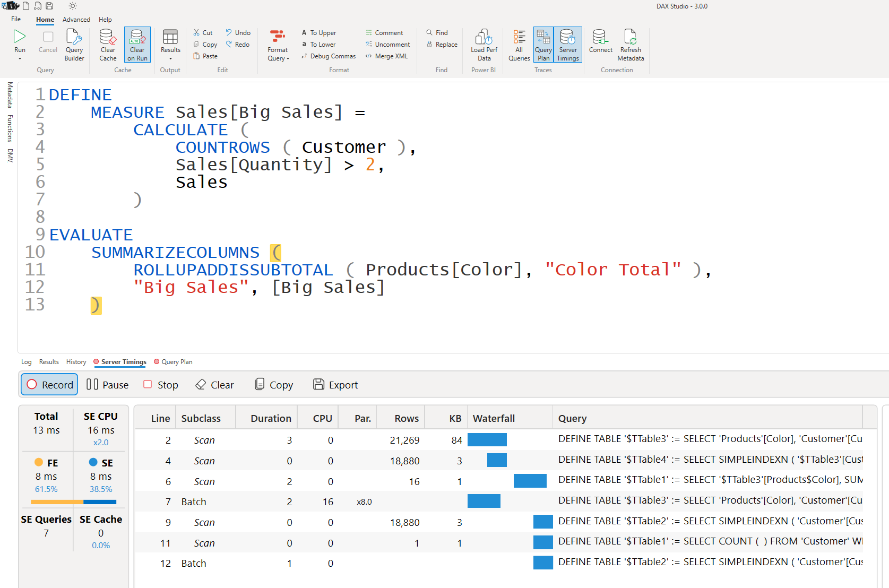The width and height of the screenshot is (889, 588).
Task: Open the Query Builder
Action: click(74, 45)
